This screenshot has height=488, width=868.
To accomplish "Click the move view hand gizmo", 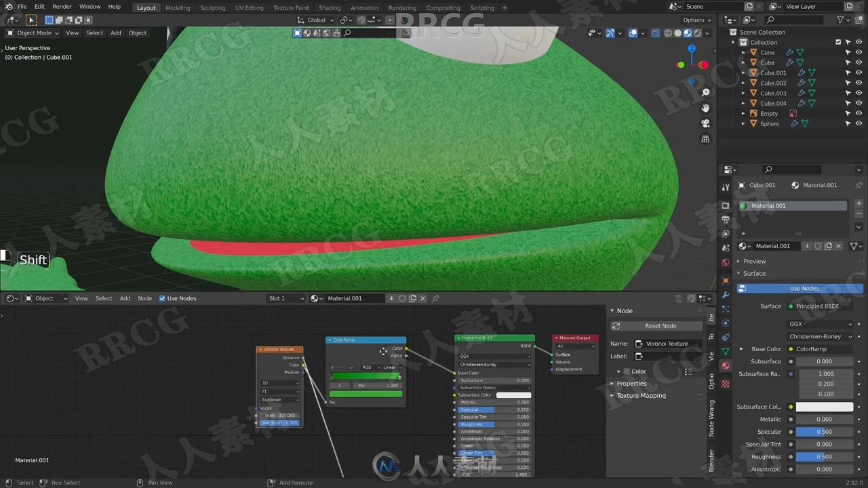I will pyautogui.click(x=705, y=108).
